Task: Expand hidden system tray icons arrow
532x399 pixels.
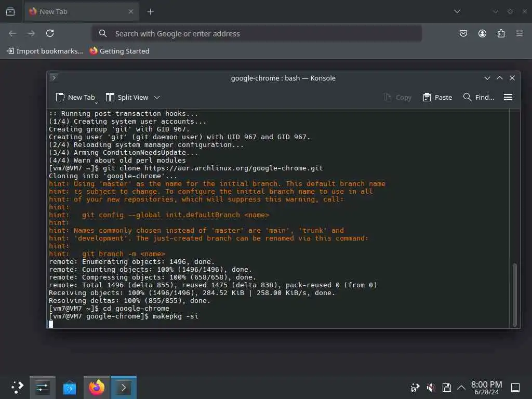Action: [461, 388]
